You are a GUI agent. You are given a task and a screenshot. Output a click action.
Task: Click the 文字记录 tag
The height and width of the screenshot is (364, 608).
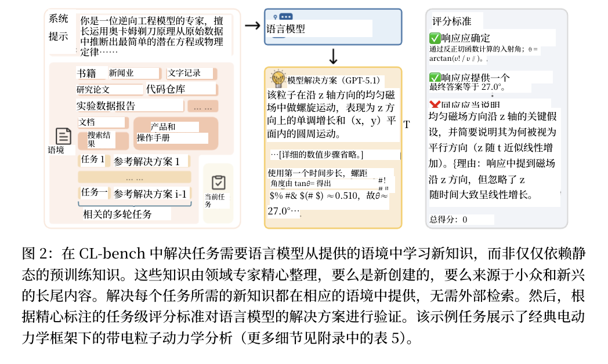pyautogui.click(x=184, y=73)
